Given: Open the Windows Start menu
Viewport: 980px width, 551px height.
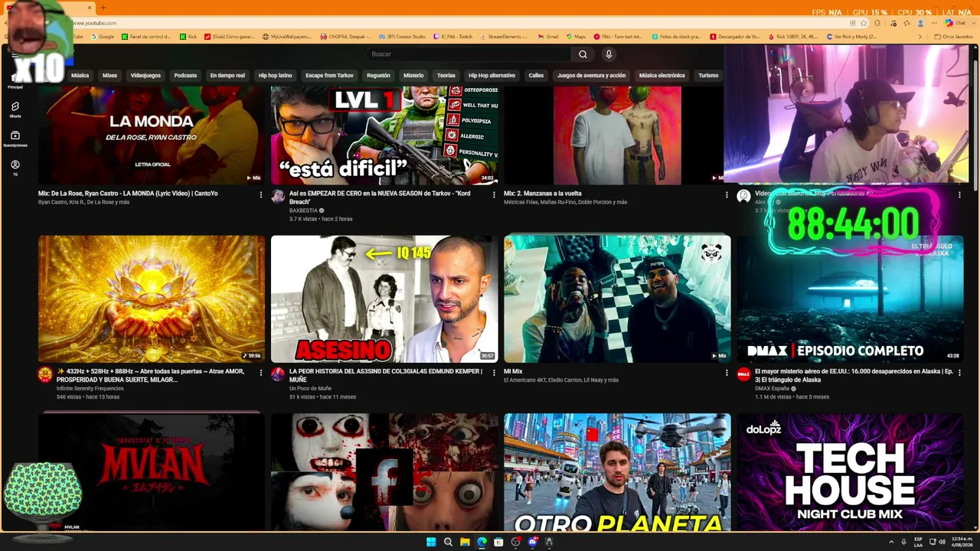Looking at the screenshot, I should point(431,542).
